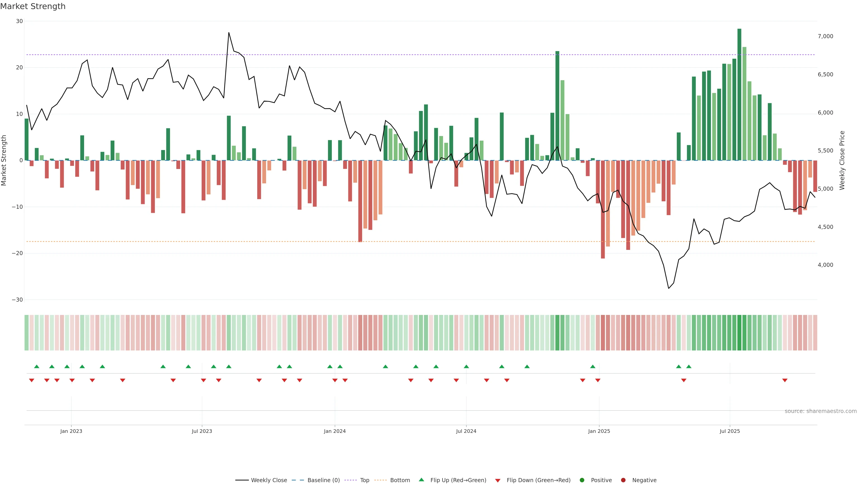
Task: Click the Negative red circle legend icon
Action: [x=623, y=480]
